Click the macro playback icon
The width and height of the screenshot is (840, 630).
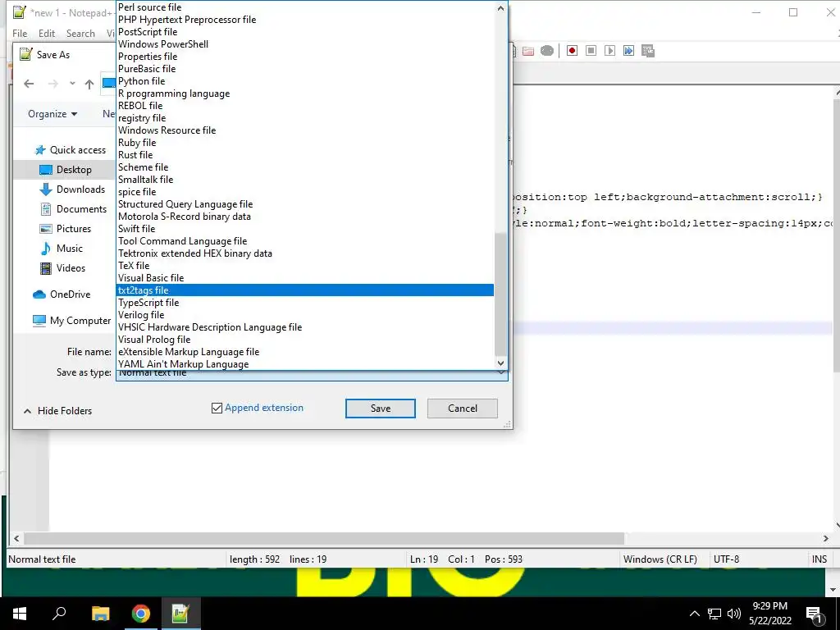pyautogui.click(x=609, y=51)
